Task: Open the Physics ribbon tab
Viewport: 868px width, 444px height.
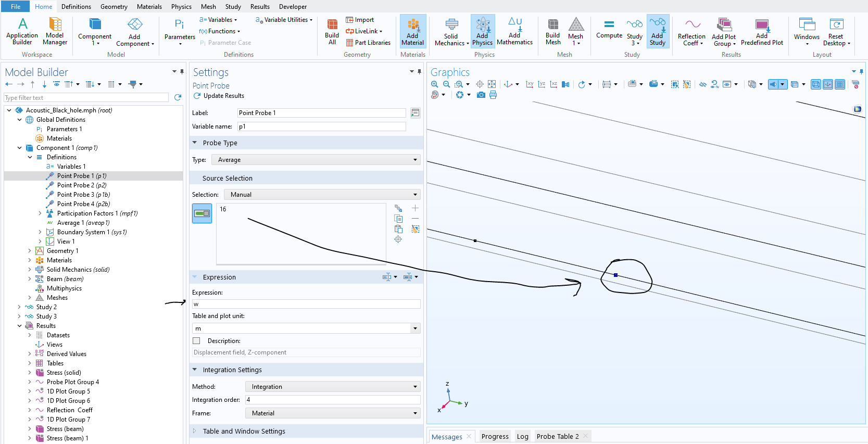Action: point(181,7)
